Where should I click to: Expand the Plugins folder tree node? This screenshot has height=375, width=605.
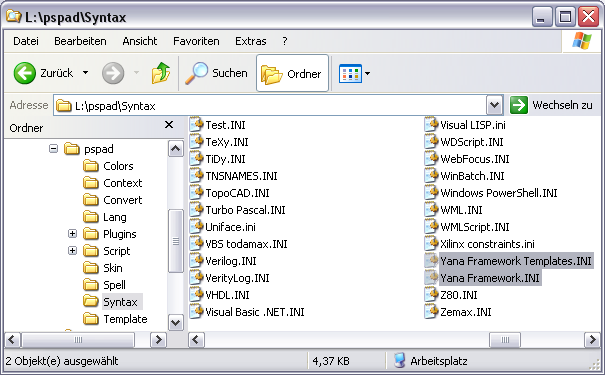click(72, 233)
